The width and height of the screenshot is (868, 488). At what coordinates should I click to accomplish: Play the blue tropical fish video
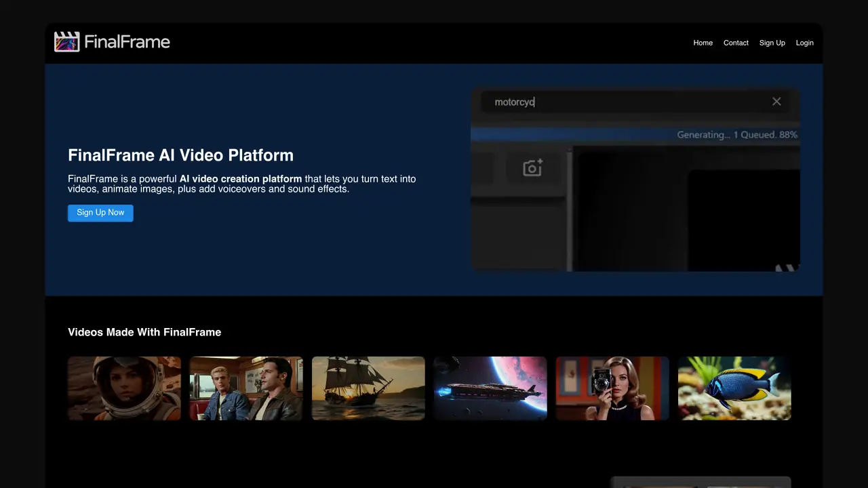coord(734,388)
